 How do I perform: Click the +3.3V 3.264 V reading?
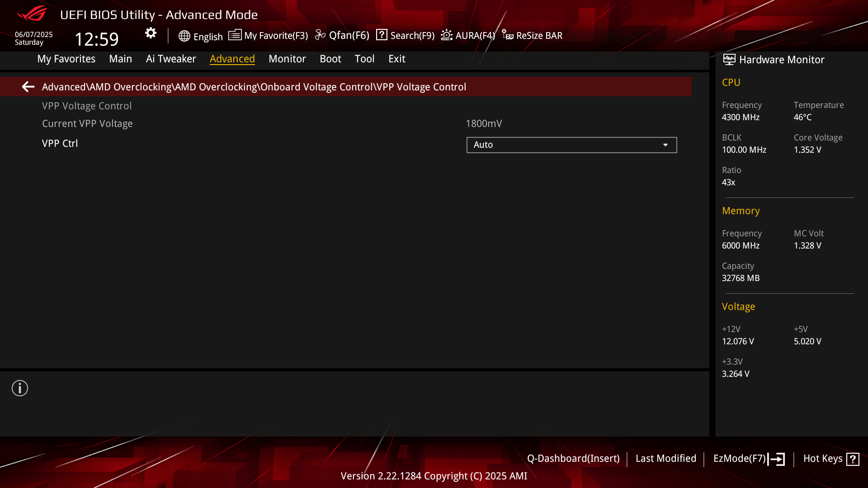(x=736, y=374)
